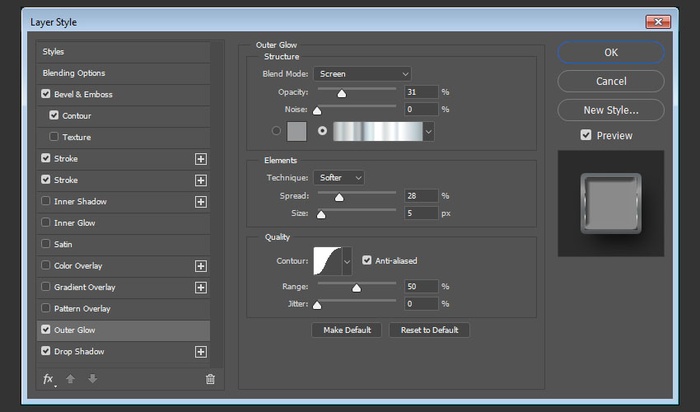
Task: Disable the Bevel & Emboss checkbox
Action: coord(47,94)
